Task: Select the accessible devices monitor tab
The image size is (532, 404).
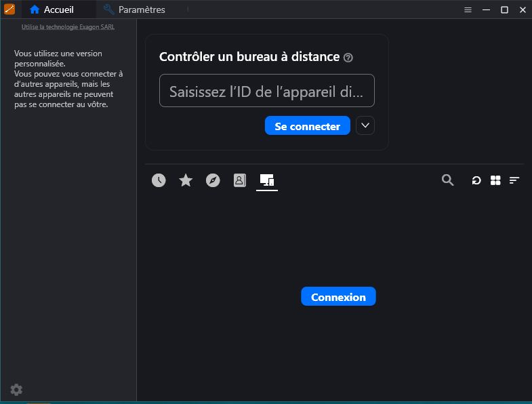Action: pos(267,180)
